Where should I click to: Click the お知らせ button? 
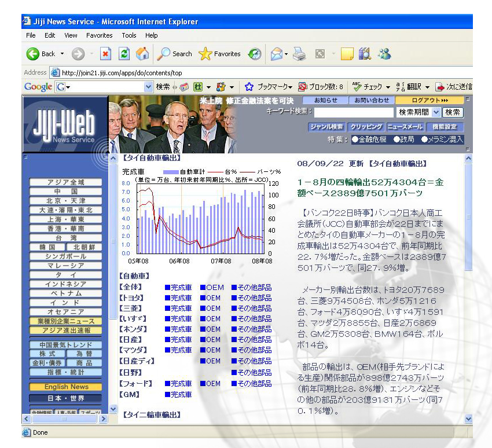[325, 100]
